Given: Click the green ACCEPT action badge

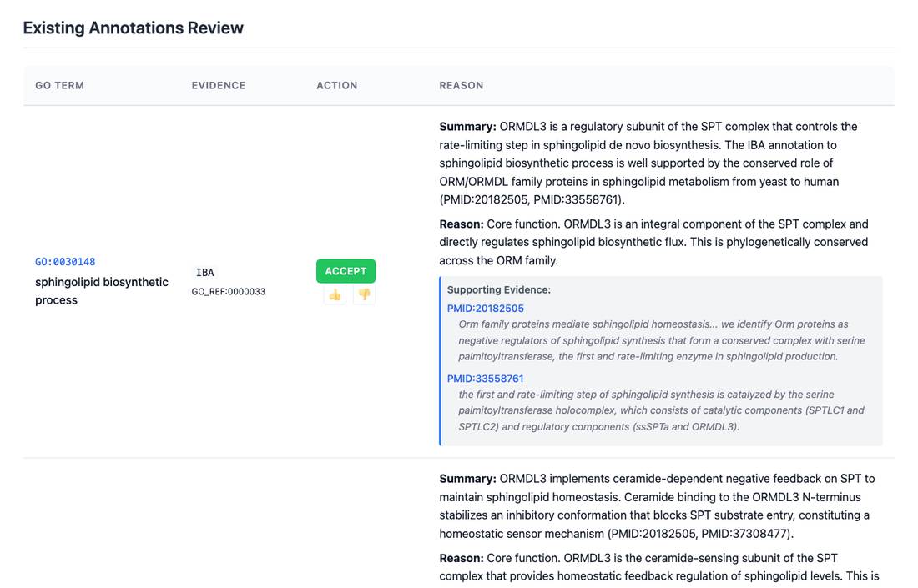Looking at the screenshot, I should 346,271.
